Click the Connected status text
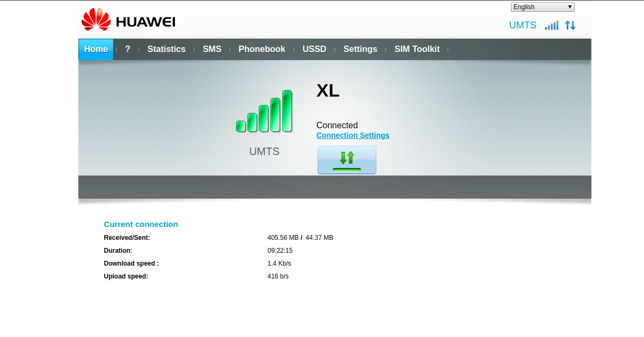This screenshot has width=644, height=337. click(x=337, y=125)
